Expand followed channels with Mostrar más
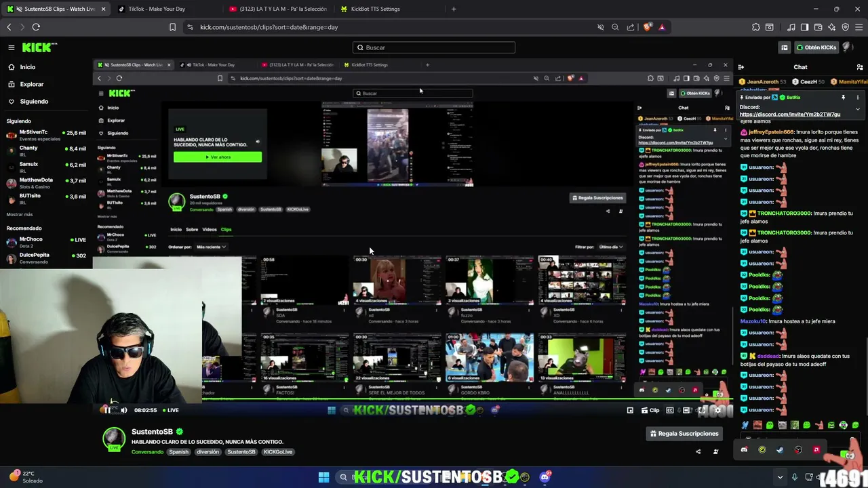The height and width of the screenshot is (488, 868). [20, 214]
